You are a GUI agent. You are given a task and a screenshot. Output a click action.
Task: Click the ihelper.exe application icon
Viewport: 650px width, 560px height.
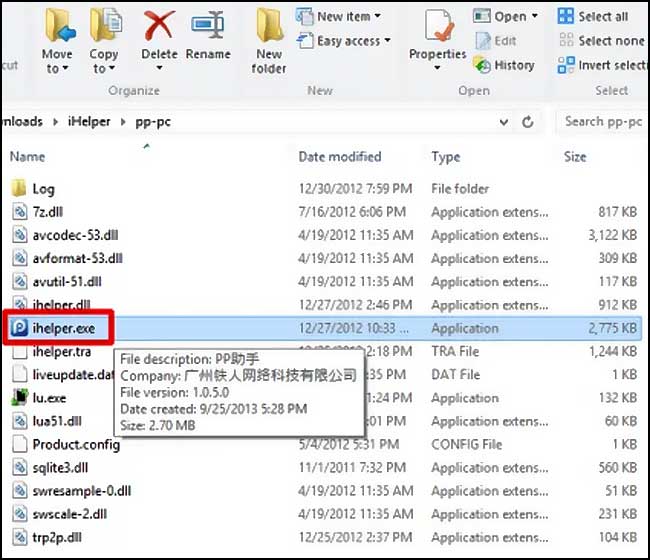click(19, 328)
